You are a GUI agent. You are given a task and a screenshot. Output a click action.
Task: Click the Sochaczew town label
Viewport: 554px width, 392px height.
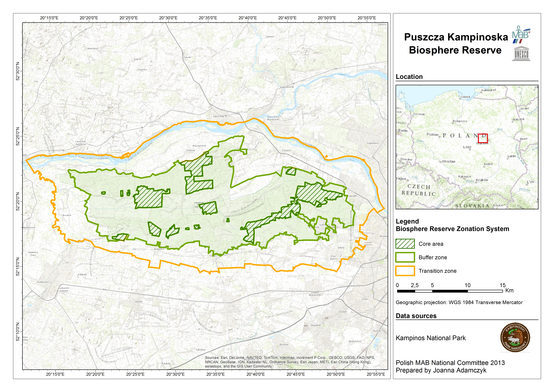[42, 282]
